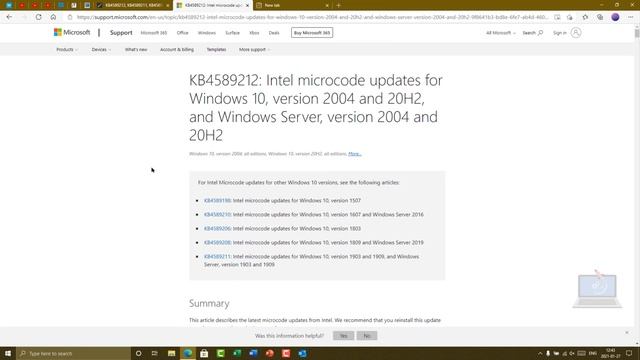Click the browser address bar URL

coord(312,17)
